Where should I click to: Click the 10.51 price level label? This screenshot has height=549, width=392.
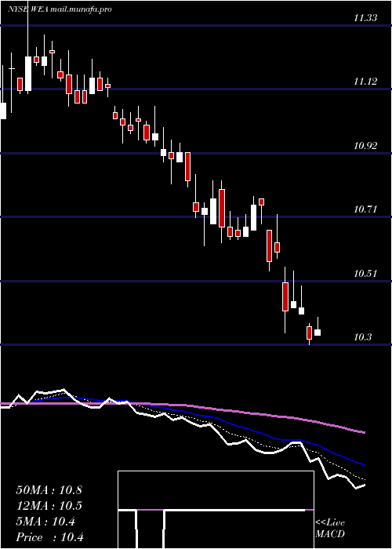click(x=365, y=274)
